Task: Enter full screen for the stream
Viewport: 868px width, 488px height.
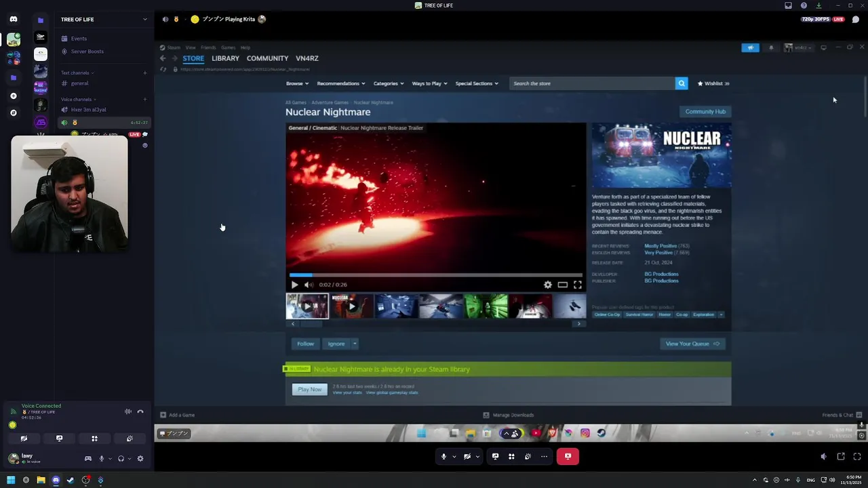Action: pyautogui.click(x=857, y=457)
